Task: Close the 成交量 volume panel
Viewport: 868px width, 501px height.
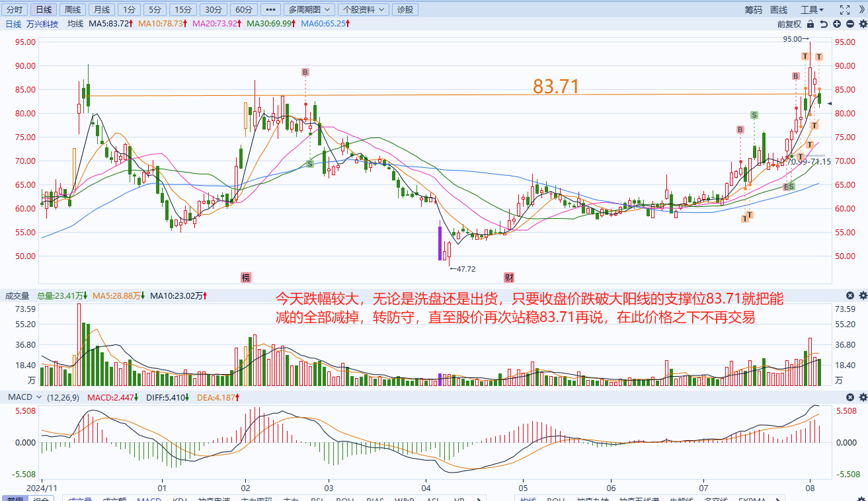Action: pos(850,295)
